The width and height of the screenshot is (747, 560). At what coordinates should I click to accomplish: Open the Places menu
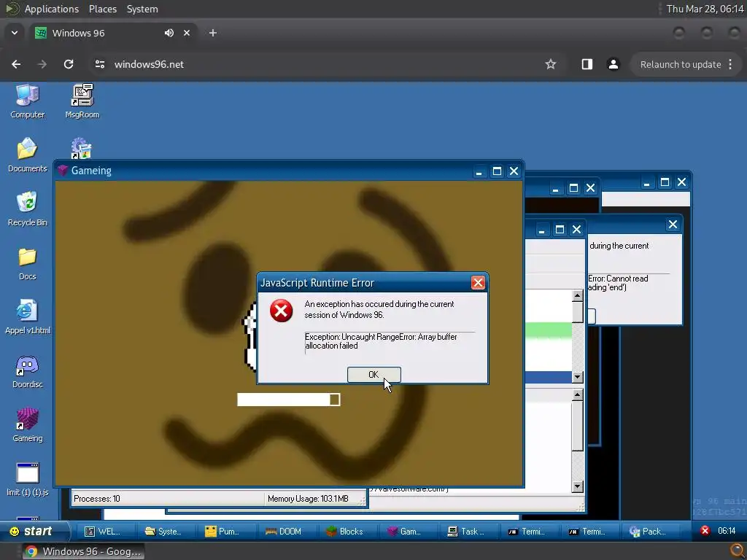click(x=102, y=9)
